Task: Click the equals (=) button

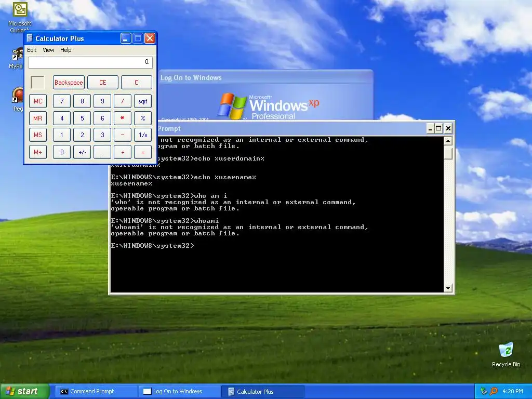Action: click(x=143, y=152)
